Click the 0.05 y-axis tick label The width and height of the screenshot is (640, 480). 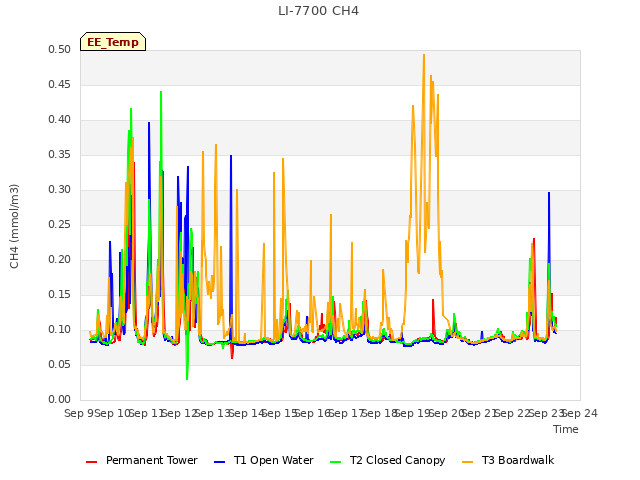[60, 364]
